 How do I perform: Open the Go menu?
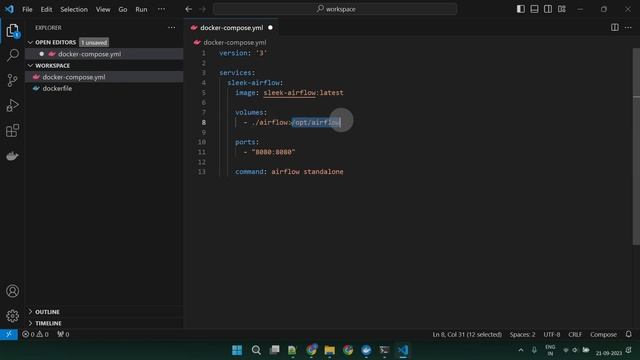(x=122, y=9)
